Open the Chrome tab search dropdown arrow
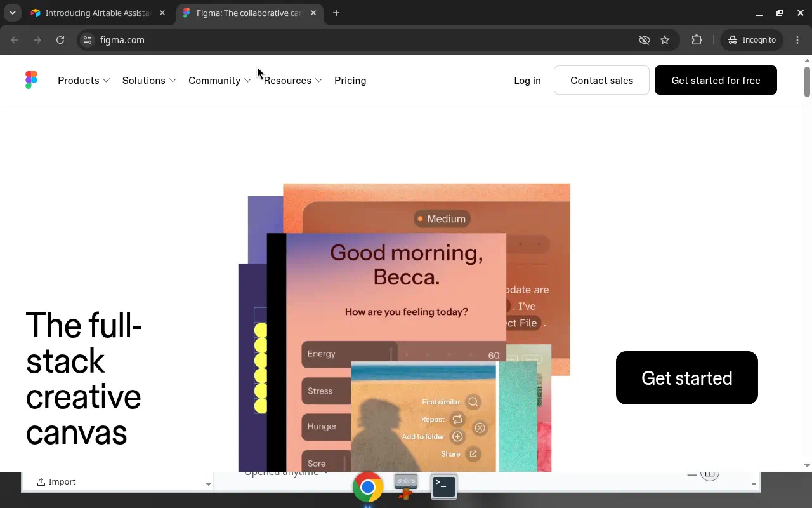 point(13,13)
